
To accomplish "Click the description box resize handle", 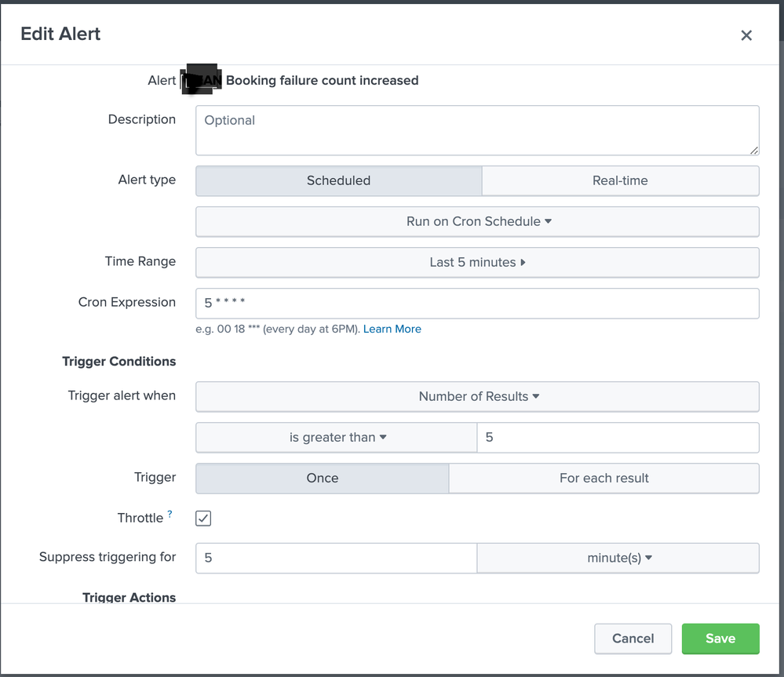I will (754, 151).
